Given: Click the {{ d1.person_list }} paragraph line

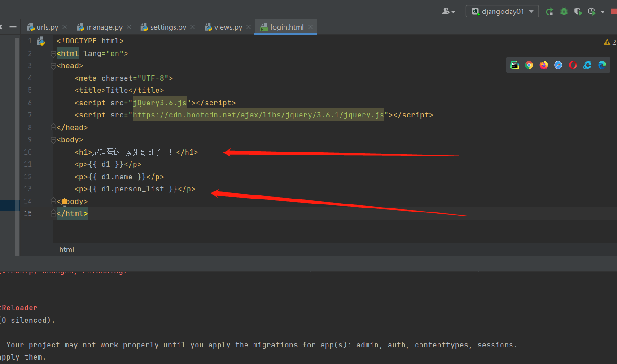Looking at the screenshot, I should coord(135,189).
